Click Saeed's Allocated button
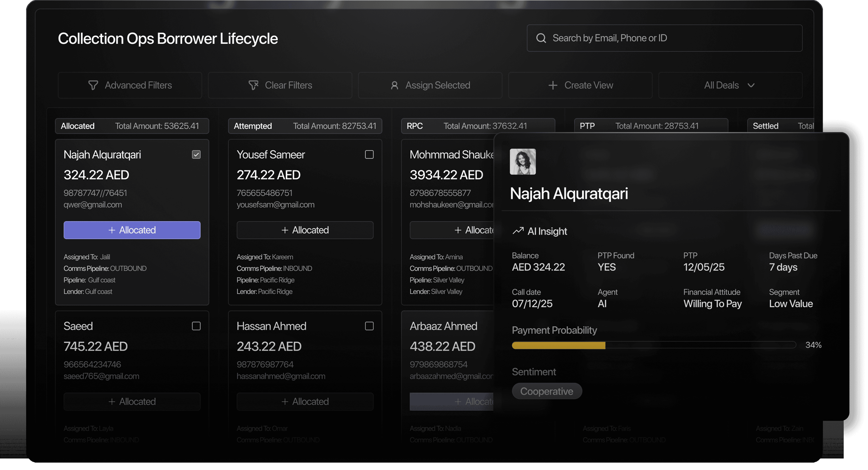 (x=132, y=401)
